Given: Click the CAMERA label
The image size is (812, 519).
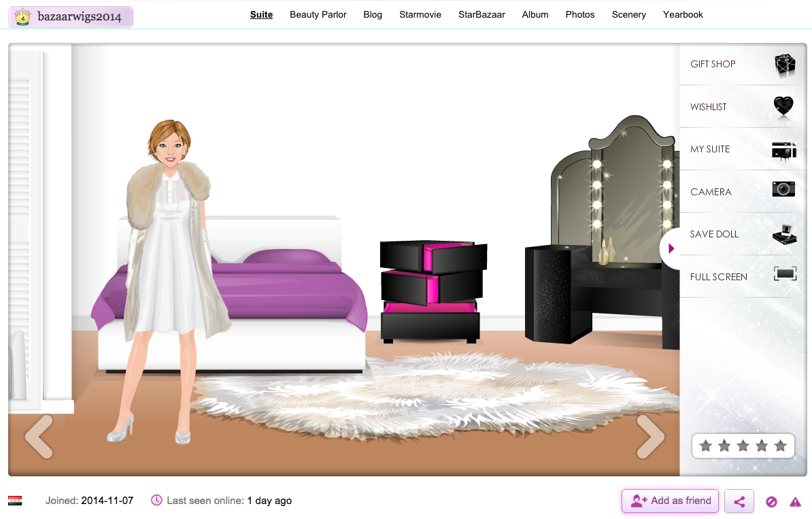Looking at the screenshot, I should click(x=711, y=192).
